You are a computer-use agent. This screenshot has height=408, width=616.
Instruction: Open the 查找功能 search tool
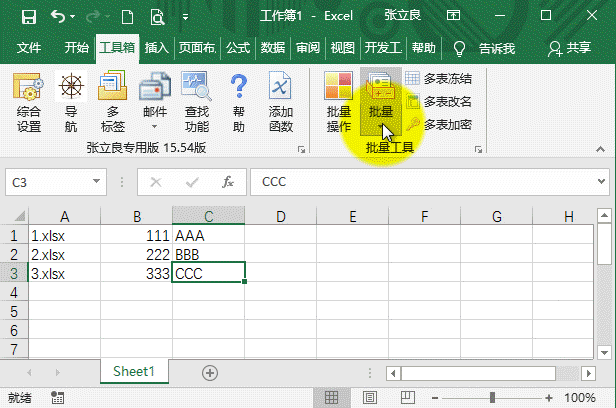[x=197, y=103]
